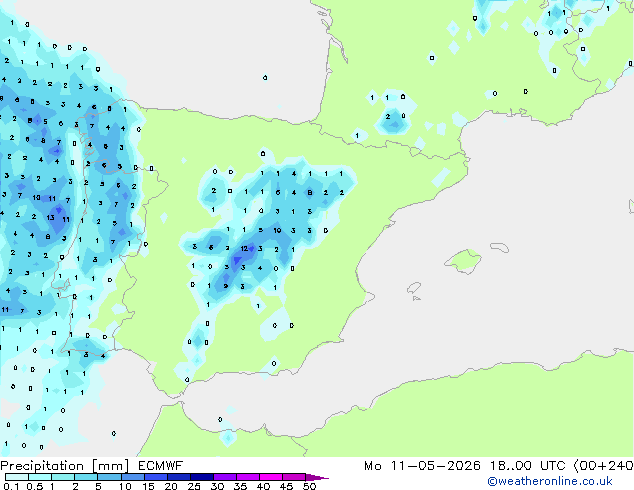Click the legend tick label '45'

286,486
